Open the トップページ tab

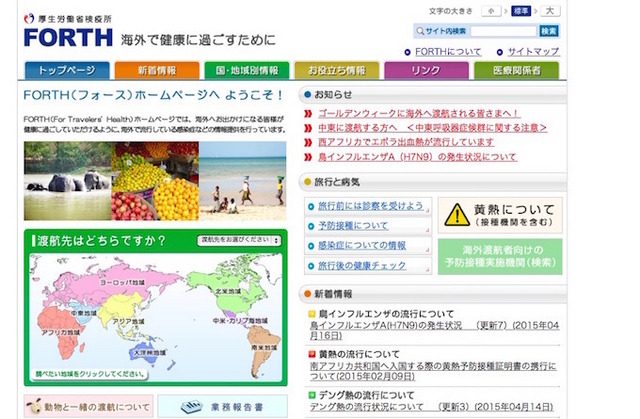[x=67, y=70]
